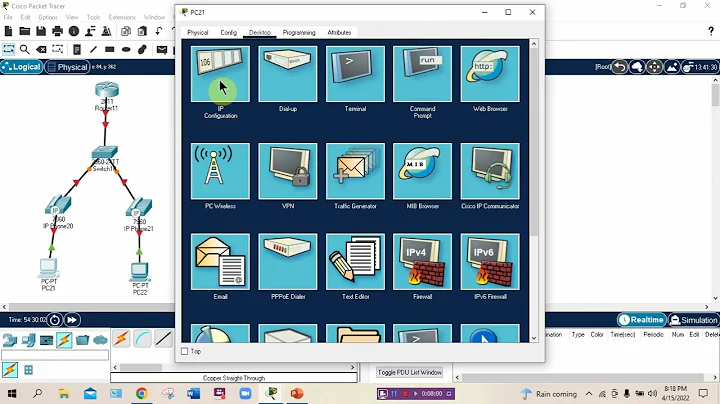
Task: Click the Fast Forward Time button
Action: click(x=72, y=320)
